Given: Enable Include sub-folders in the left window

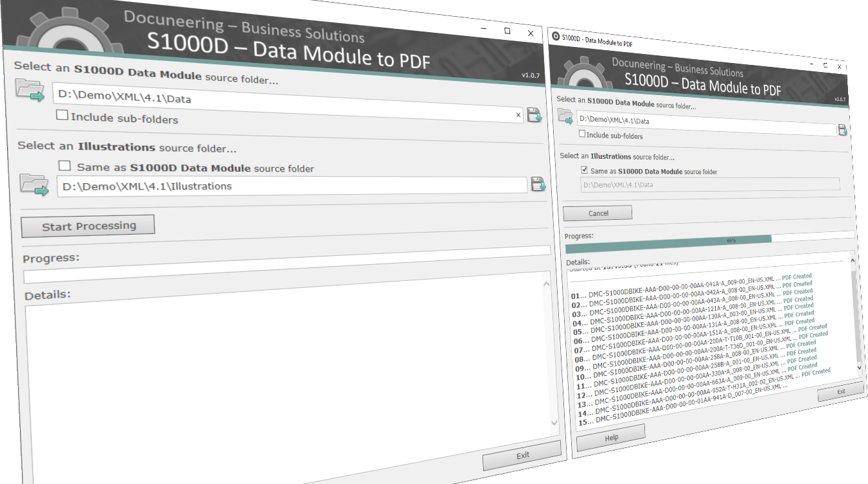Looking at the screenshot, I should point(62,114).
